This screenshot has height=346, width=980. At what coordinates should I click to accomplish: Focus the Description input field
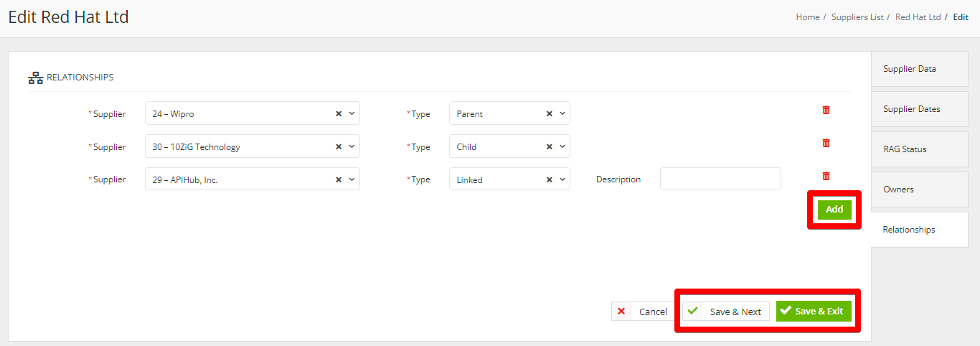(720, 179)
